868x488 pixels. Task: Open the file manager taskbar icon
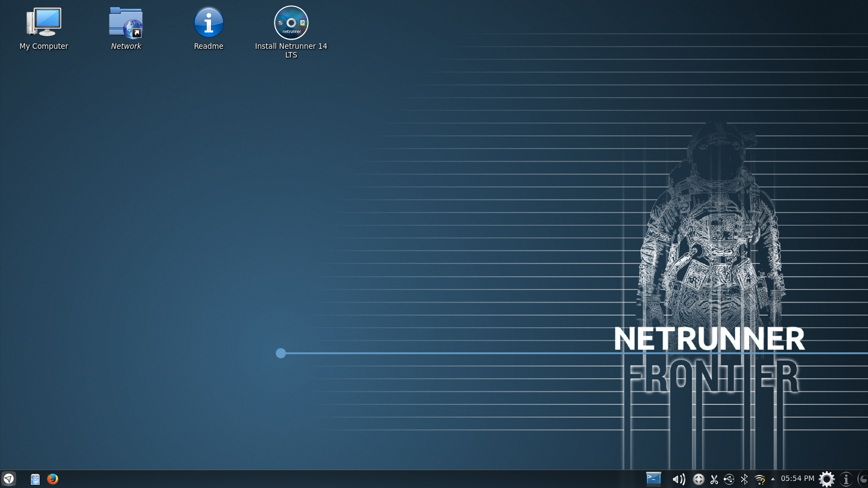[x=35, y=479]
